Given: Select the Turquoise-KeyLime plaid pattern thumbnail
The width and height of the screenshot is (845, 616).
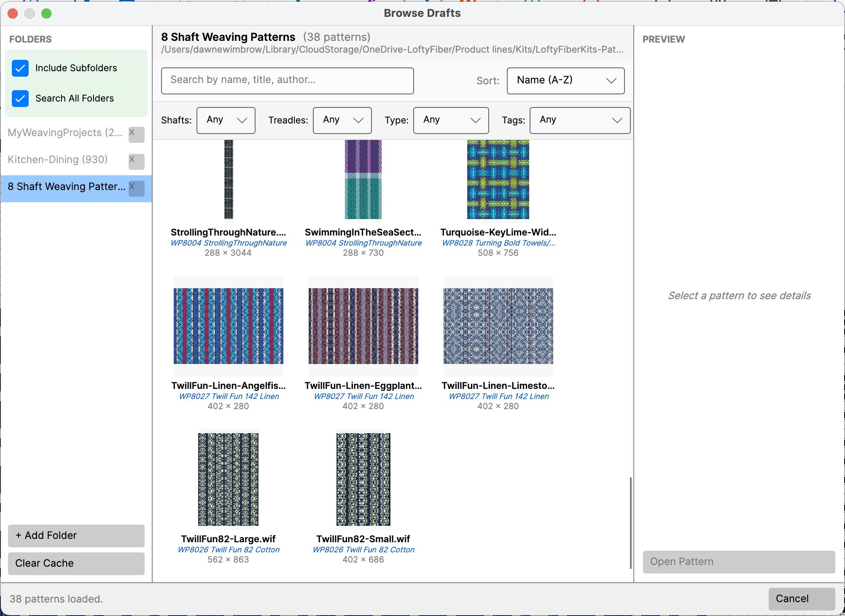Looking at the screenshot, I should coord(498,179).
